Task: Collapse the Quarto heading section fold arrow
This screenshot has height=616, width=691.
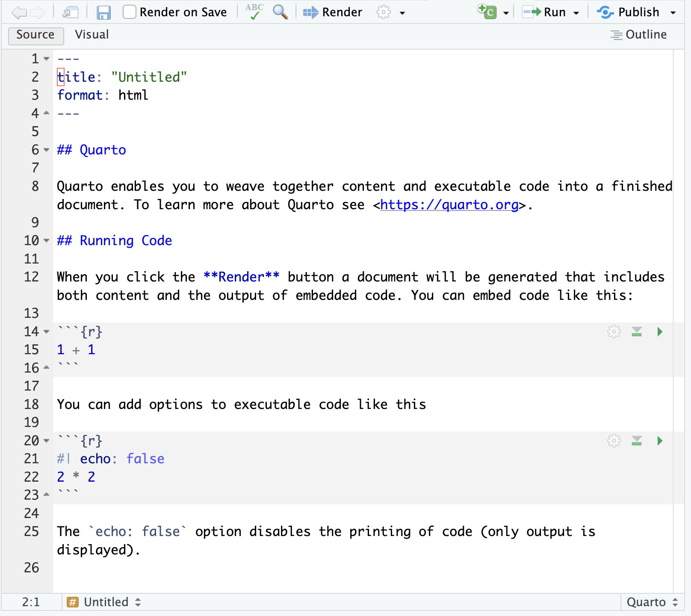Action: [x=47, y=150]
